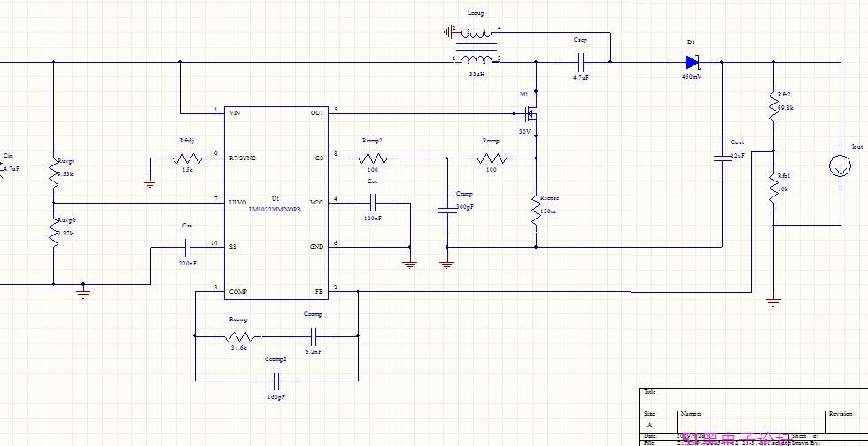Select the Ruvpt resistor symbol
Image resolution: width=868 pixels, height=446 pixels.
[53, 173]
